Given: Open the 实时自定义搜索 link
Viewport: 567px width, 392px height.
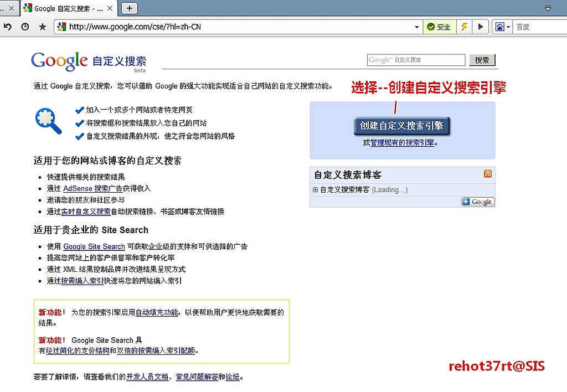Looking at the screenshot, I should [x=86, y=212].
